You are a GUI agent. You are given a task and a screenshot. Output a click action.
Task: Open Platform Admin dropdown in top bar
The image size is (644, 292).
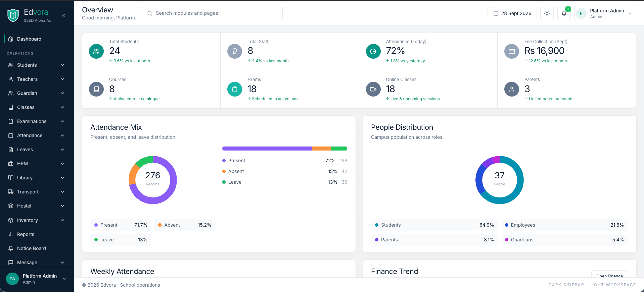pyautogui.click(x=605, y=13)
